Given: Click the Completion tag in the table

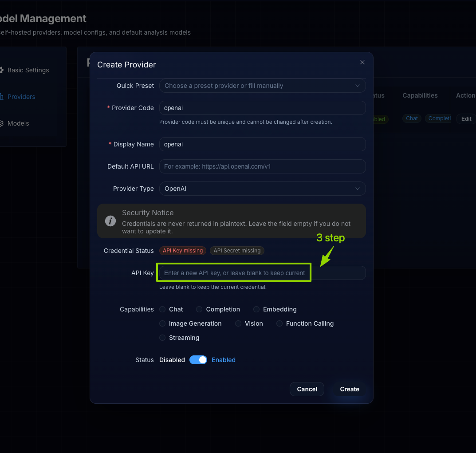Looking at the screenshot, I should point(439,118).
